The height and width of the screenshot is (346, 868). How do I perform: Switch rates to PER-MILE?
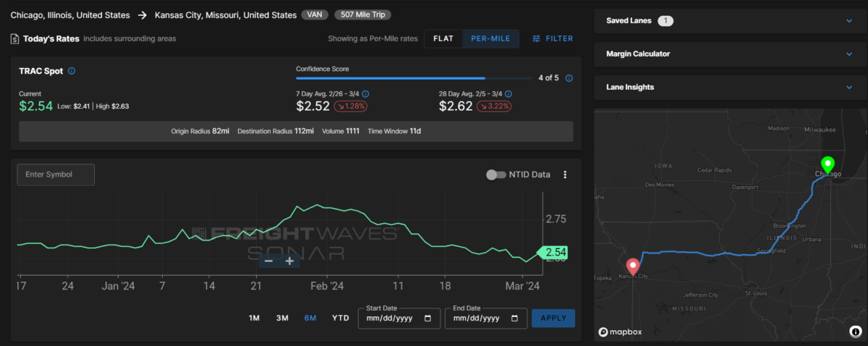click(490, 38)
